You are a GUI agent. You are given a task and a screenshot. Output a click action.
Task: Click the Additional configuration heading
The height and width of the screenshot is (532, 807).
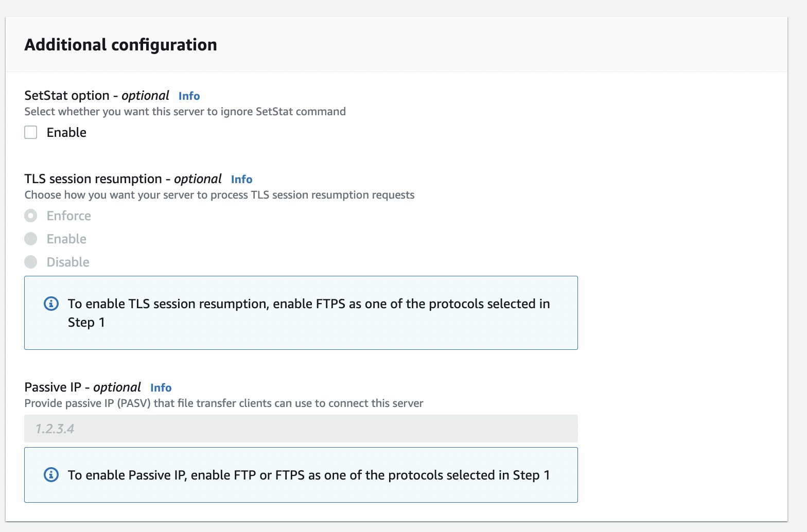click(x=120, y=45)
